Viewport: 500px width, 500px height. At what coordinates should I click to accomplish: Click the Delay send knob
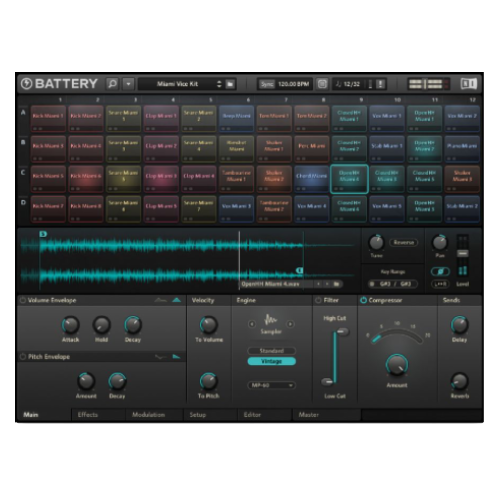pos(459,325)
